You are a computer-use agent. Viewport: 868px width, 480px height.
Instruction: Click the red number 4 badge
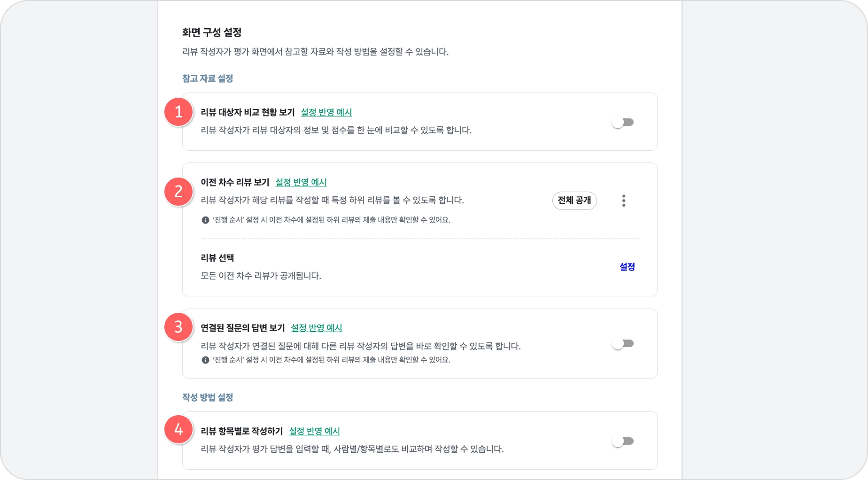click(178, 429)
